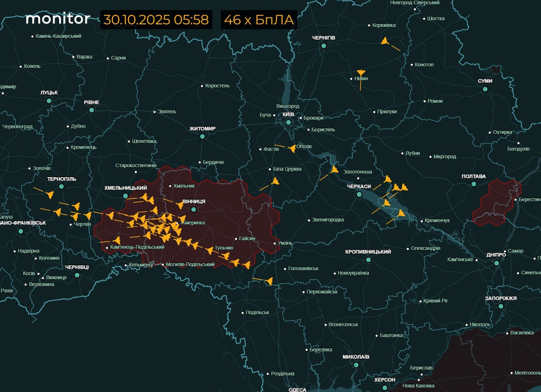Select the Київ city marker
This screenshot has height=392, width=541.
(288, 122)
